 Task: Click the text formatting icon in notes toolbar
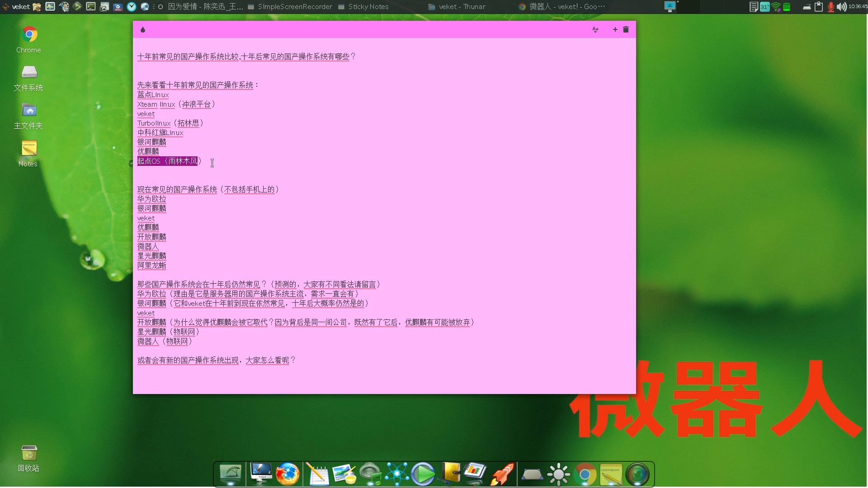click(x=595, y=29)
